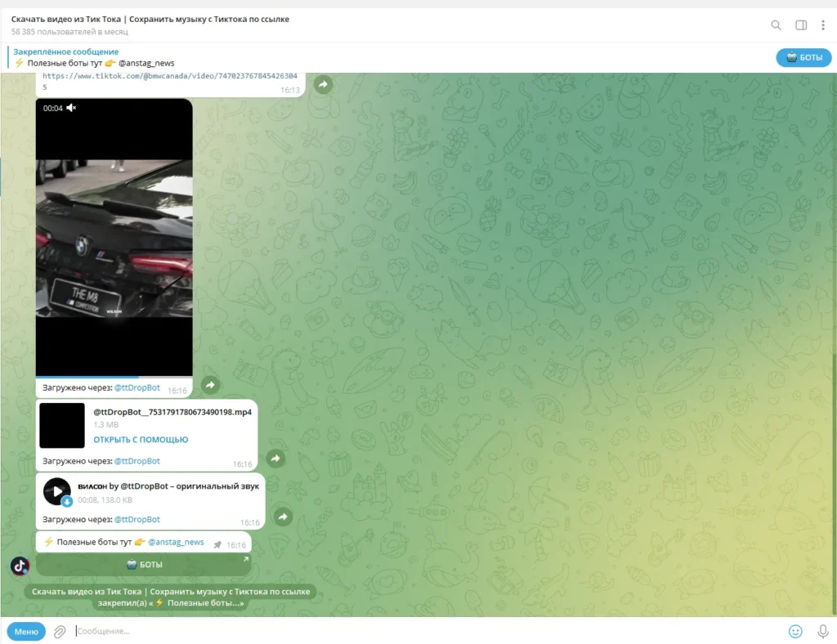Image resolution: width=837 pixels, height=644 pixels.
Task: Open the TikTok bot avatar
Action: pyautogui.click(x=20, y=566)
